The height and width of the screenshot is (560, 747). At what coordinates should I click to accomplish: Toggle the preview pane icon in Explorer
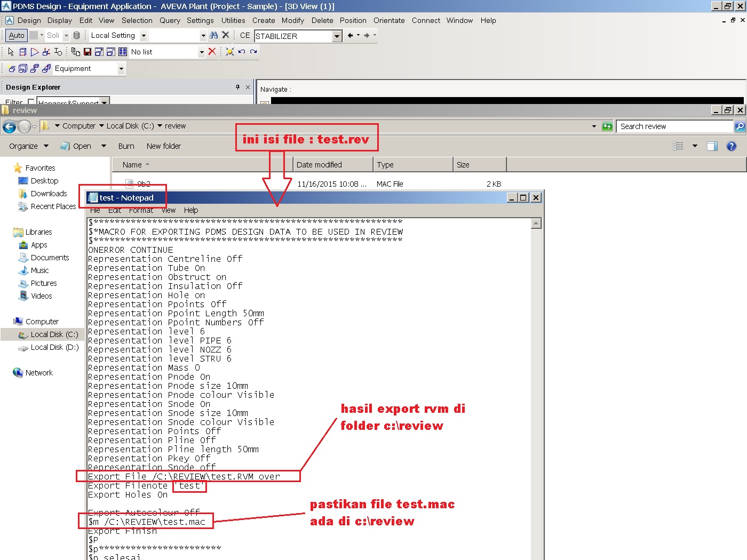(x=712, y=146)
